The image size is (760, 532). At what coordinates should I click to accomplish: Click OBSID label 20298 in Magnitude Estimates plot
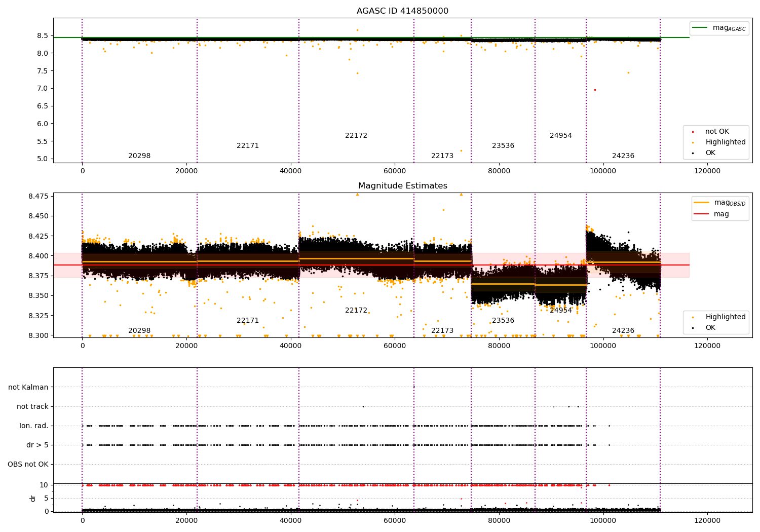pyautogui.click(x=139, y=331)
